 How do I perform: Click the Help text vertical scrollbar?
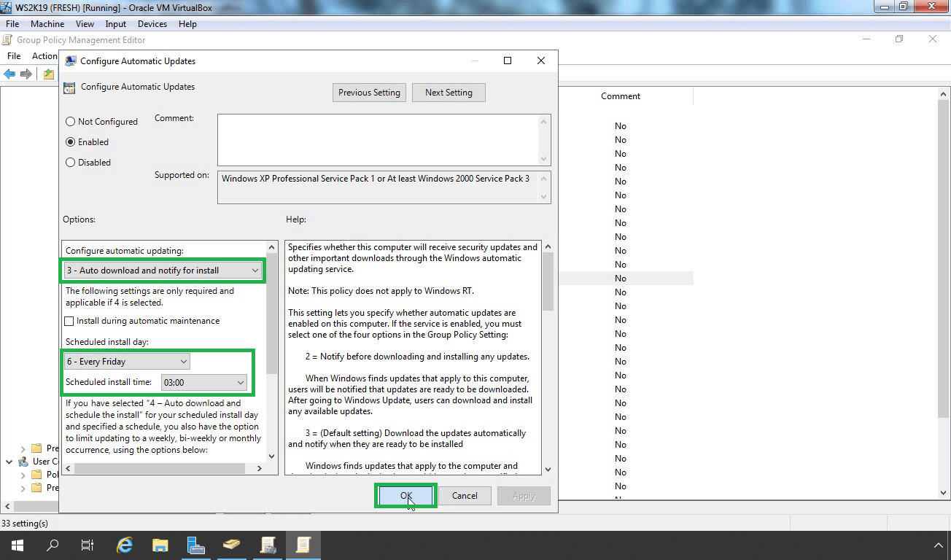point(548,359)
